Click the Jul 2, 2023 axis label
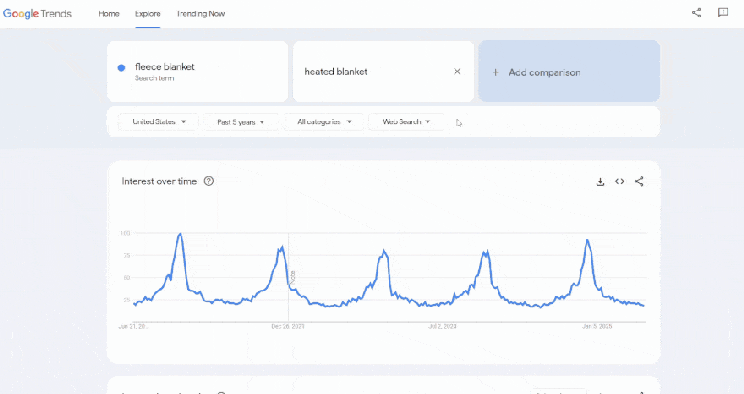This screenshot has height=394, width=744. (x=442, y=327)
